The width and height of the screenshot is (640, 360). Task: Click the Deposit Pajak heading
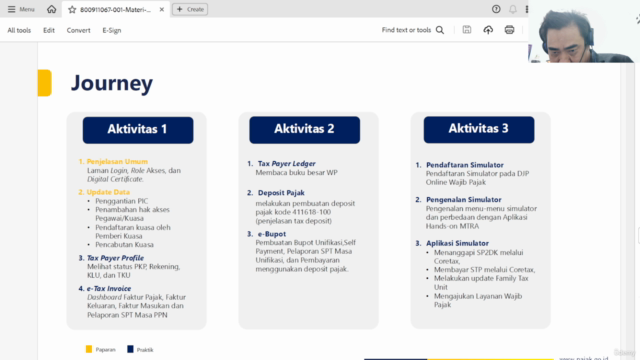[281, 193]
